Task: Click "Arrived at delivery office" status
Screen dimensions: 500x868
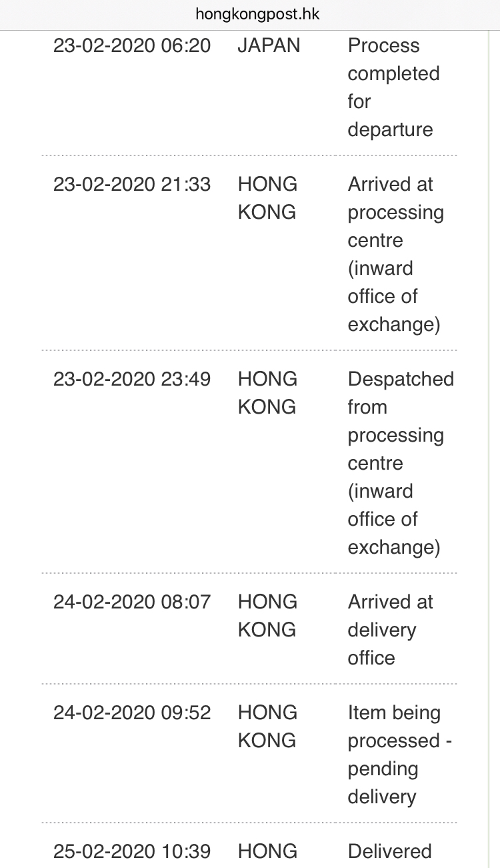Action: pos(390,630)
